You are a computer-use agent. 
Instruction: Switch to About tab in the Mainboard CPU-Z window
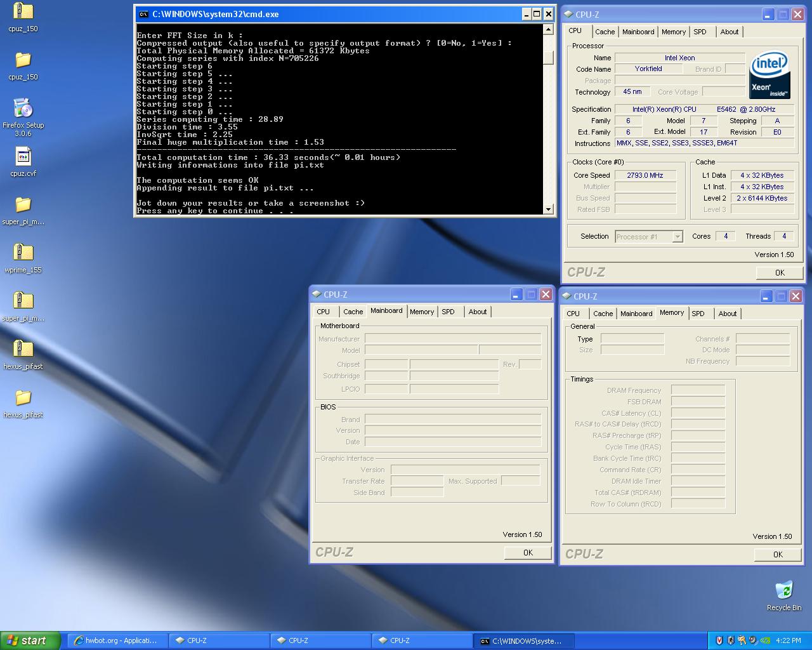pyautogui.click(x=478, y=312)
